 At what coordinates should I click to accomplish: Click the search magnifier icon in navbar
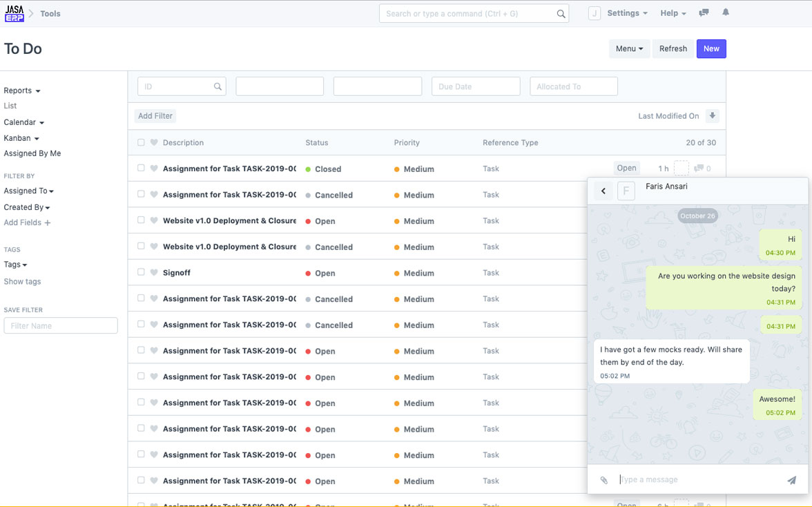[561, 14]
